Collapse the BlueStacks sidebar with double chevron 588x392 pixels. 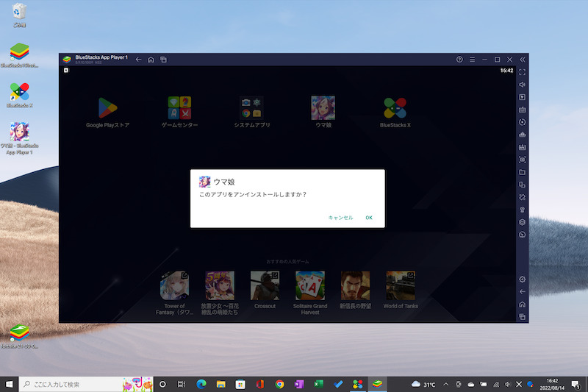pos(522,59)
